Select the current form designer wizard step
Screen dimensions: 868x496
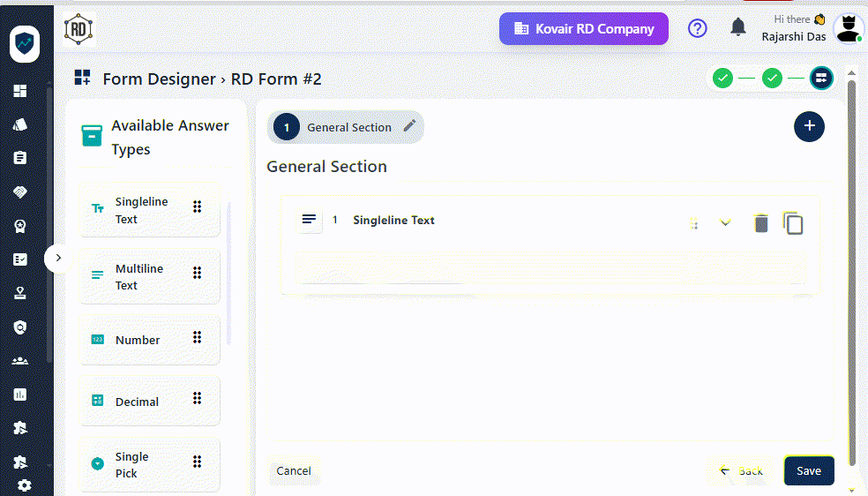(x=821, y=78)
